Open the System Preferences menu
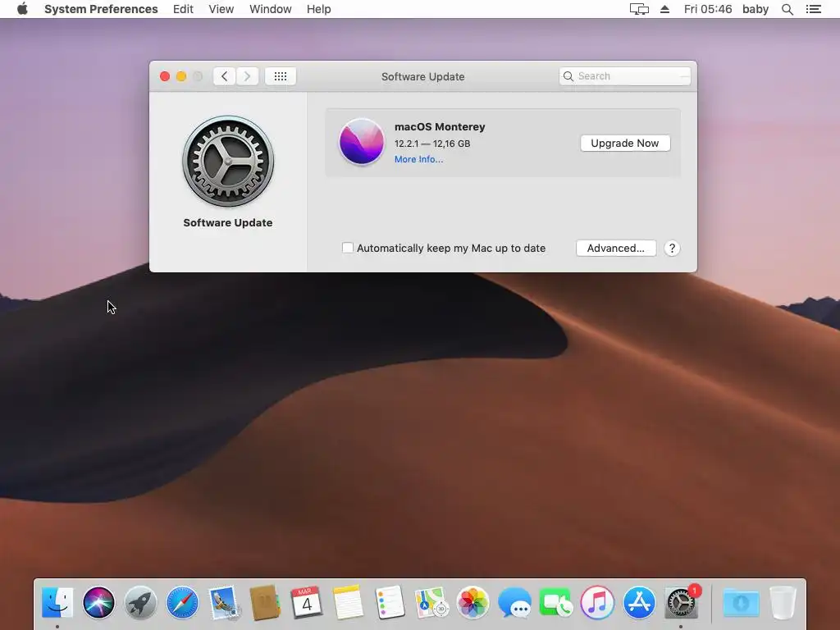Viewport: 840px width, 630px height. pos(101,9)
